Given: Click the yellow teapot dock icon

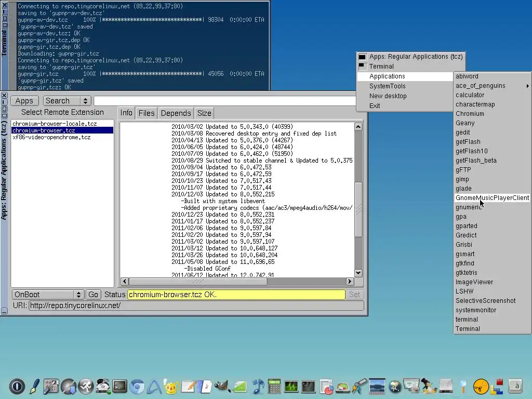Looking at the screenshot, I should click(x=171, y=386).
